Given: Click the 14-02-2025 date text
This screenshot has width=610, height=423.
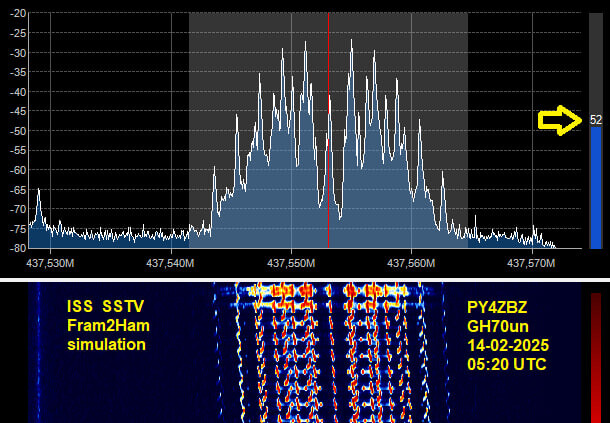Looking at the screenshot, I should (x=508, y=345).
